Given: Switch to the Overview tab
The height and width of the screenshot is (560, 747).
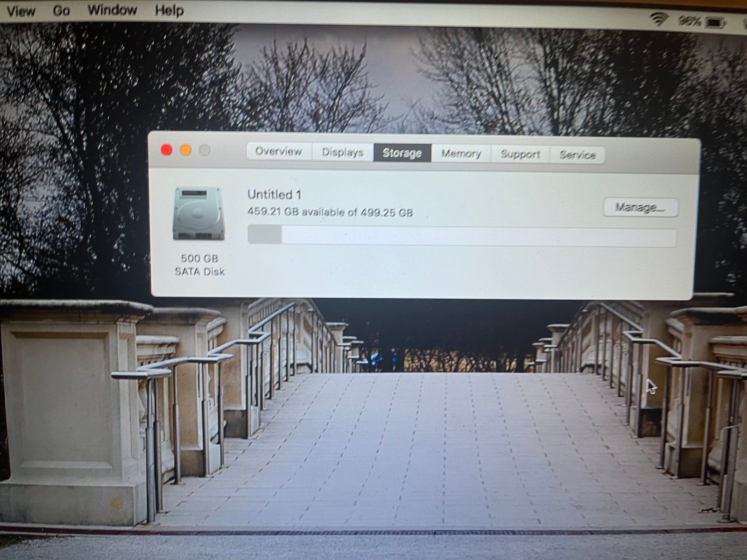Looking at the screenshot, I should (x=279, y=151).
